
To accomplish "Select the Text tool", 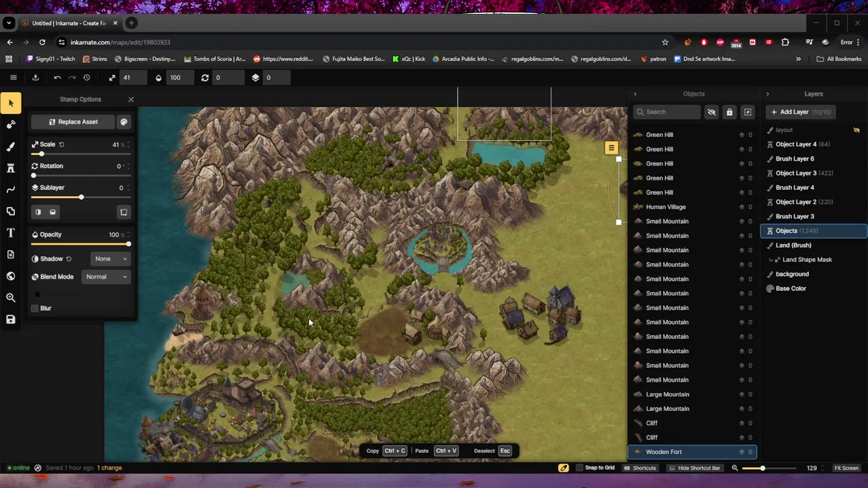I will pyautogui.click(x=11, y=233).
